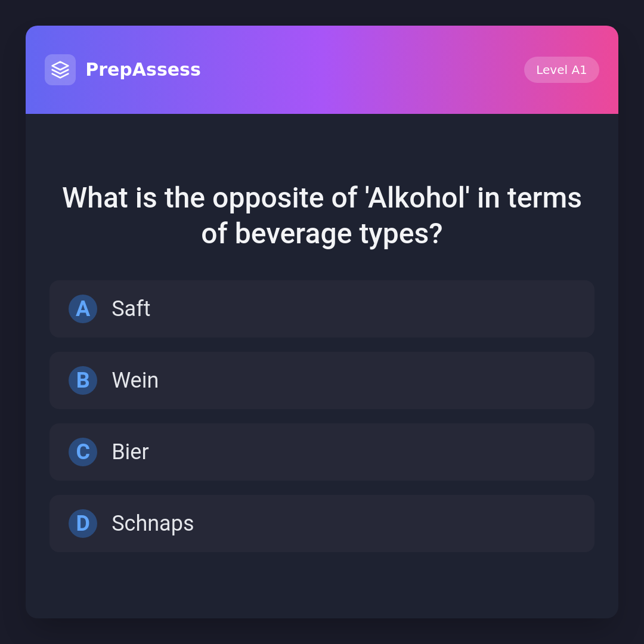Click the circular A letter badge
Image resolution: width=644 pixels, height=644 pixels.
[x=83, y=309]
